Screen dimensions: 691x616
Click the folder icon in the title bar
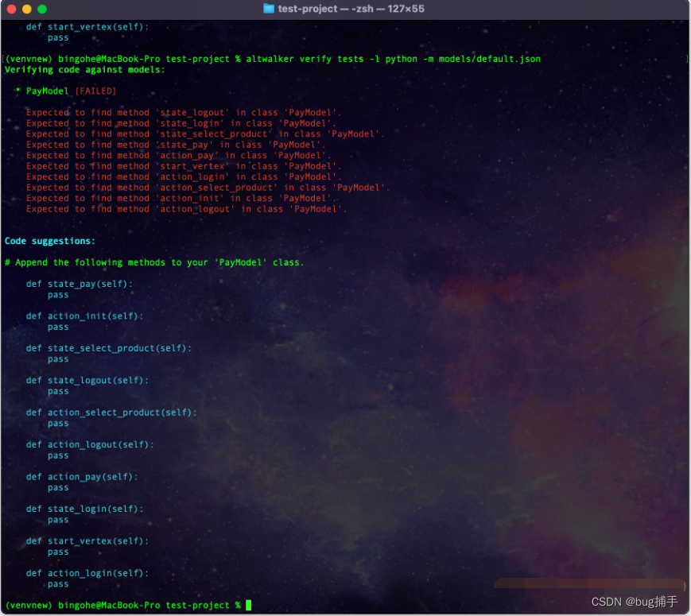coord(269,9)
